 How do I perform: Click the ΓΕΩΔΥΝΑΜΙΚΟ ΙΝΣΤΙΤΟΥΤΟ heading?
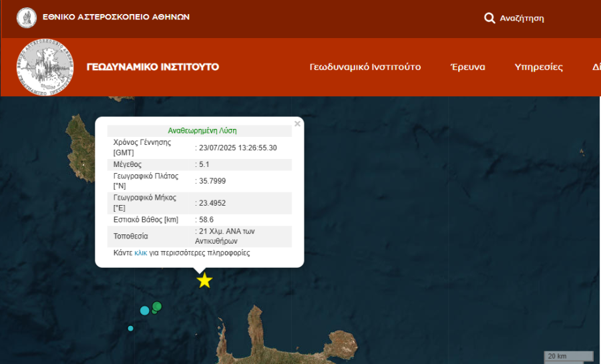152,67
